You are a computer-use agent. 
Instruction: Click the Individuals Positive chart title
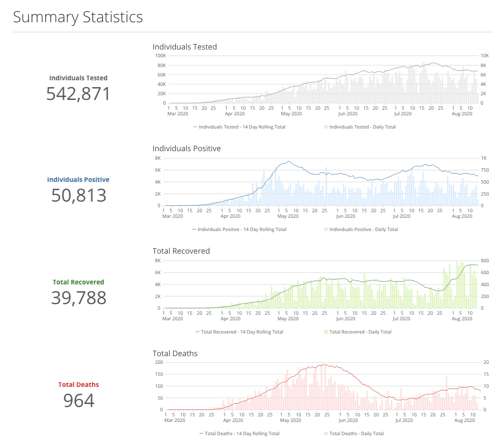tap(187, 149)
